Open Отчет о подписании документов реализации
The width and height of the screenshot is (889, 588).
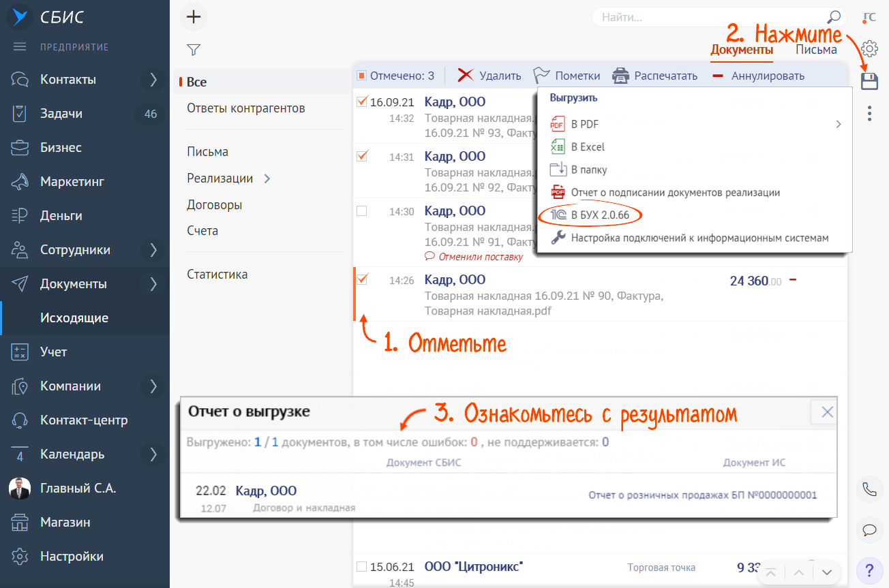(x=676, y=192)
